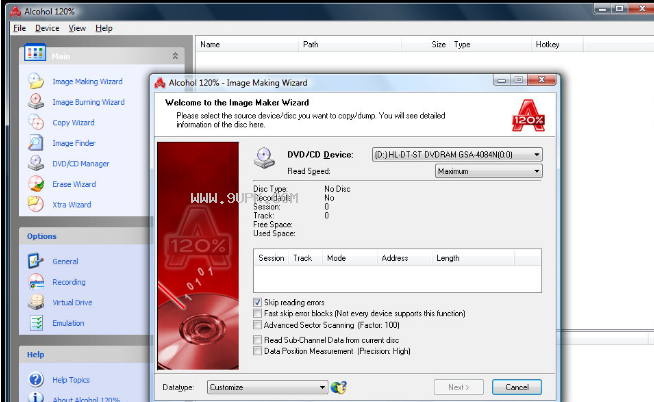Image resolution: width=654 pixels, height=402 pixels.
Task: Click the Next button in wizard
Action: coord(459,387)
